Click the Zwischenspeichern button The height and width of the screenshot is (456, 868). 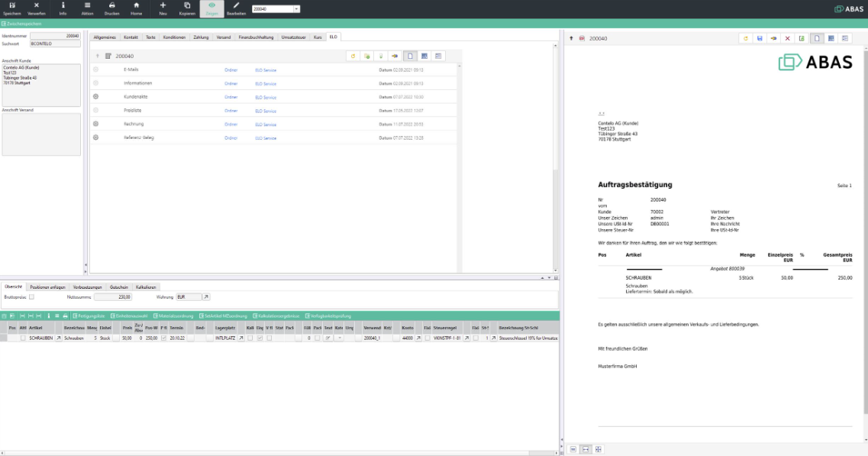(x=23, y=24)
